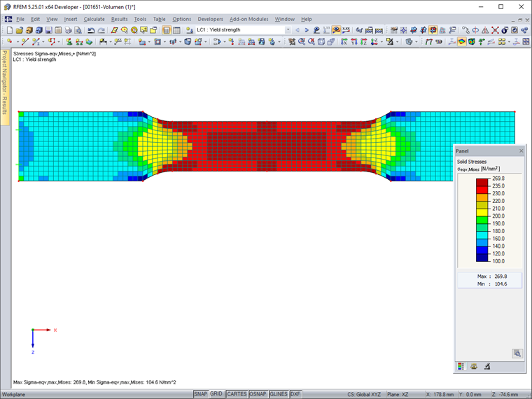Click the new surface tool icon
This screenshot has height=399, width=532.
click(x=142, y=42)
